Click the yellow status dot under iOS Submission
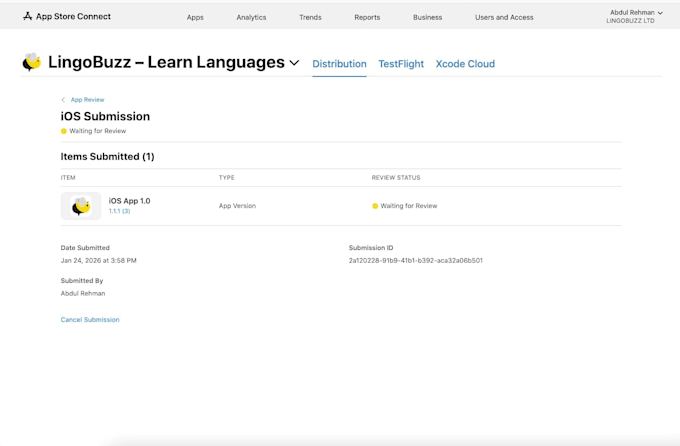This screenshot has height=446, width=680. point(64,131)
